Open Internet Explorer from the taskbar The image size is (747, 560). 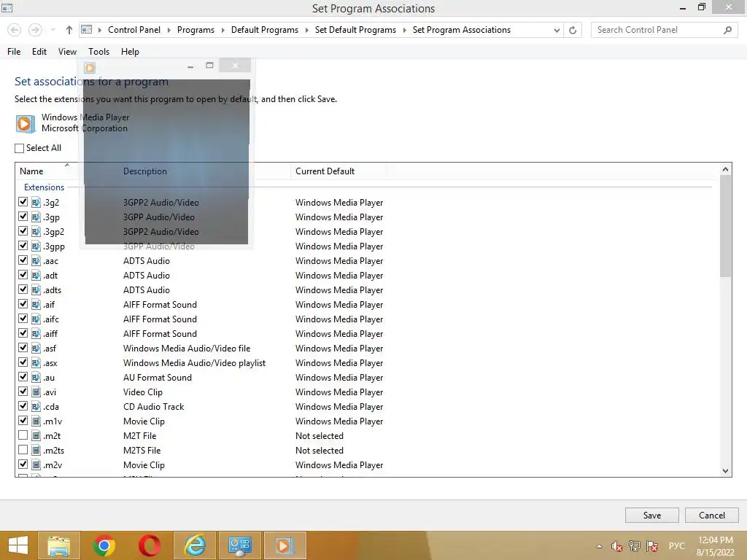coord(194,545)
